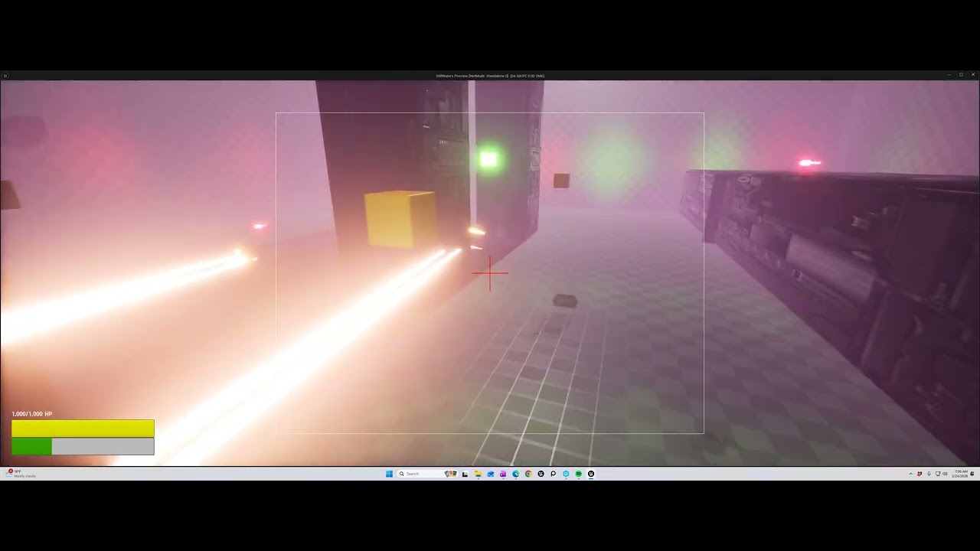Click the red crosshair in viewport
Viewport: 980px width, 551px height.
[490, 273]
